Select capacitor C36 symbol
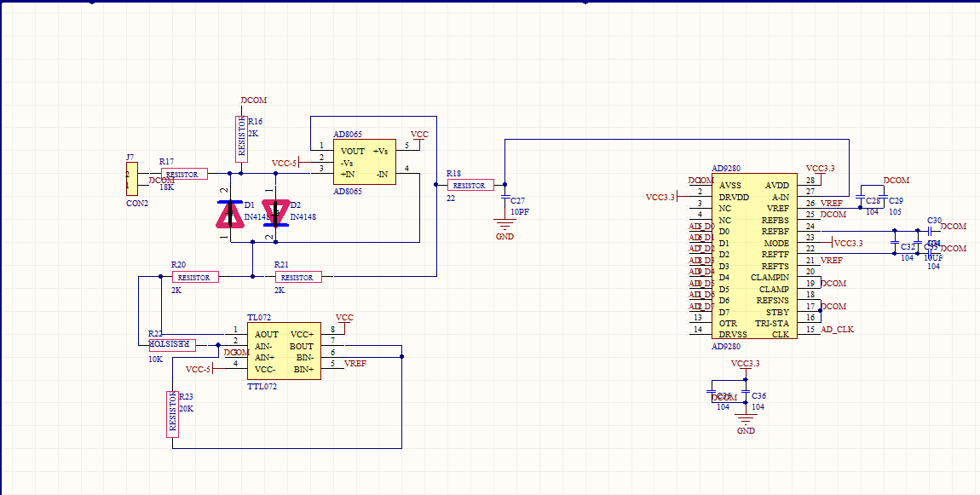This screenshot has height=495, width=980. point(746,392)
